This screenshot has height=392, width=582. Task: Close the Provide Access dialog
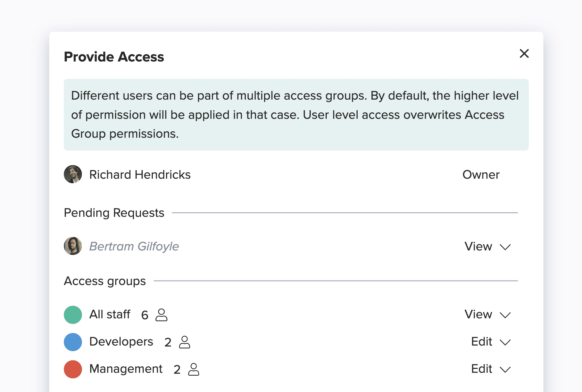(x=524, y=53)
